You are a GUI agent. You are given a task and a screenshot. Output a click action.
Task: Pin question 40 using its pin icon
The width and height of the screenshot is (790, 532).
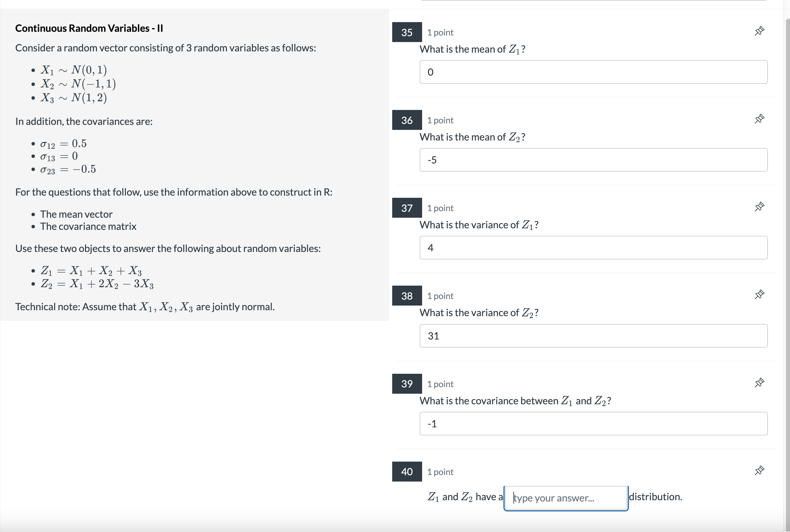pyautogui.click(x=759, y=470)
